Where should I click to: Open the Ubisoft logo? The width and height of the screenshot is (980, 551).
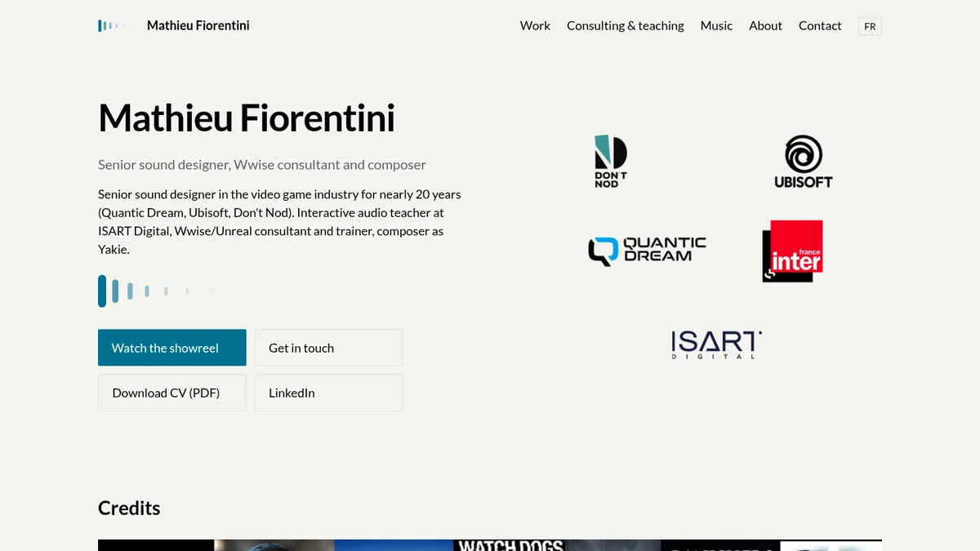(804, 162)
